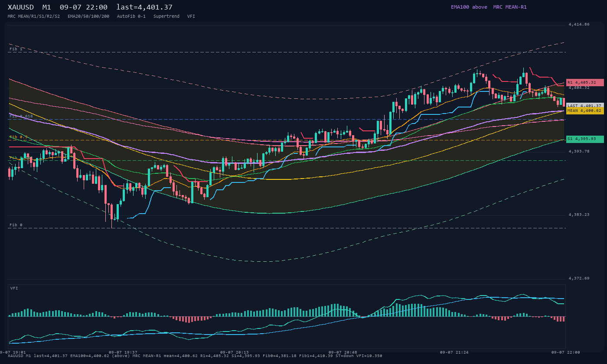Select the Fib 0 level label
Image resolution: width=607 pixels, height=364 pixels.
[x=16, y=225]
